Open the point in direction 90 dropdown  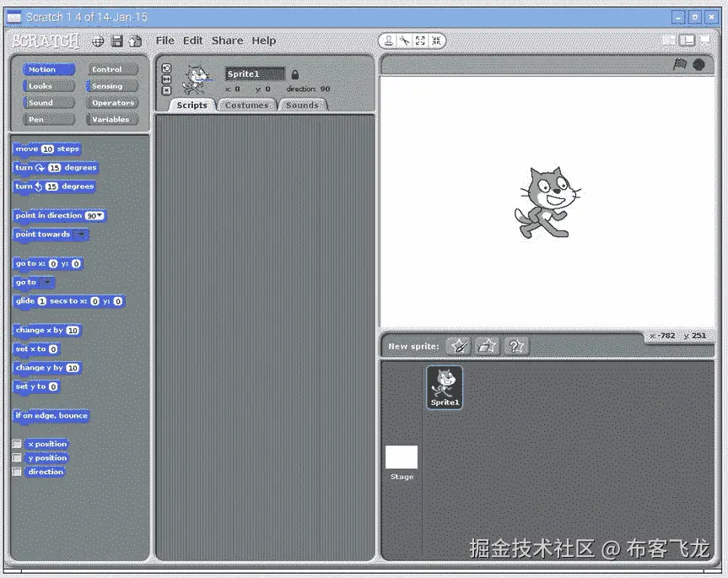pos(99,215)
